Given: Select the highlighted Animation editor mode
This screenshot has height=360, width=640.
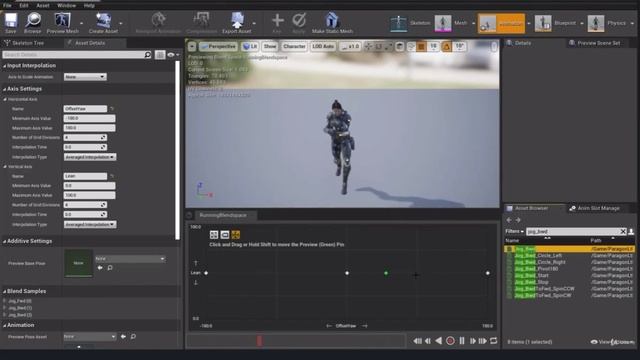Looking at the screenshot, I should (502, 23).
